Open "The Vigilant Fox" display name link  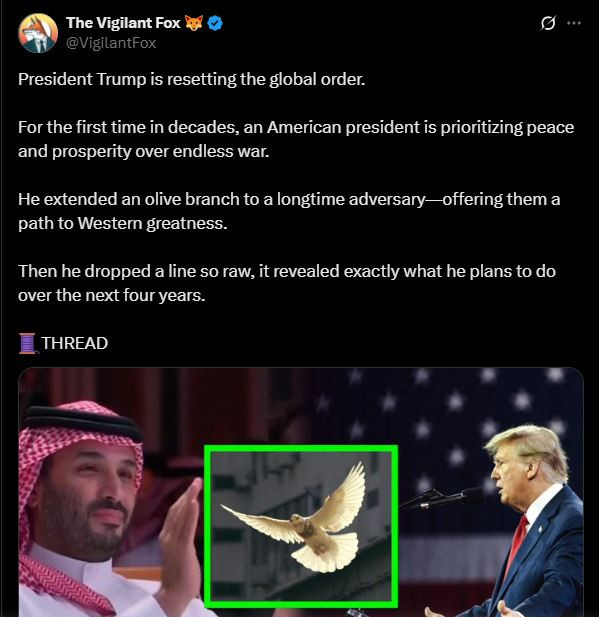tap(123, 23)
